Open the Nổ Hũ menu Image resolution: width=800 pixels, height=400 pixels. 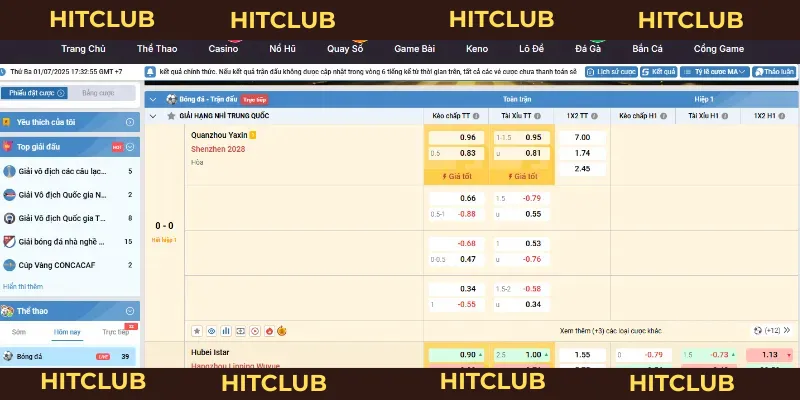283,49
